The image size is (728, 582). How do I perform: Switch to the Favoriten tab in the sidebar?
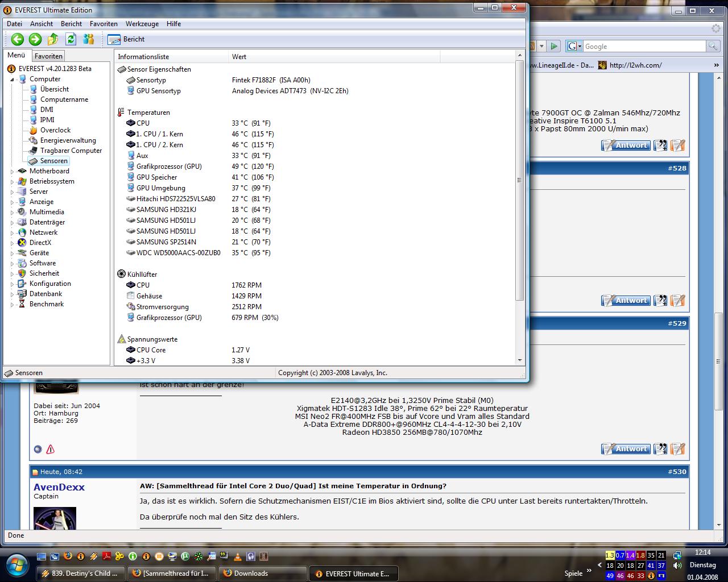48,56
